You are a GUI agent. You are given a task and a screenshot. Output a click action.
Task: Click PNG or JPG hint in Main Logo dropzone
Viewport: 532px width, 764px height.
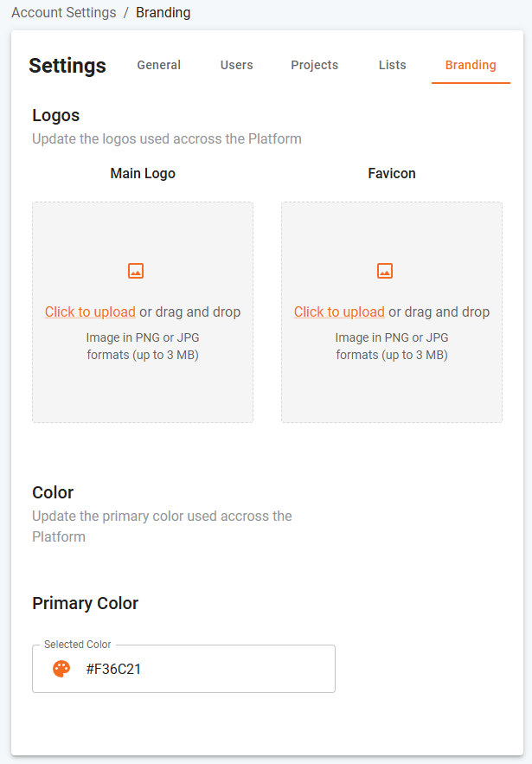[143, 346]
